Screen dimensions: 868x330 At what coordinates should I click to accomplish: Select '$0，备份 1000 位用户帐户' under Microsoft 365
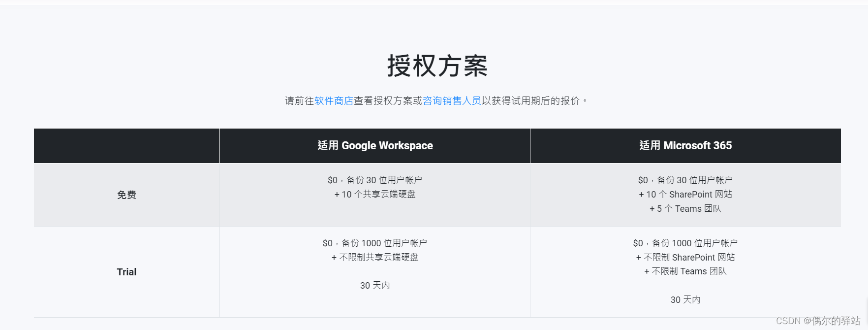685,243
